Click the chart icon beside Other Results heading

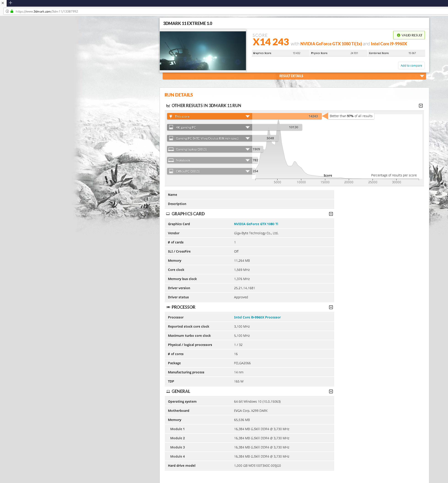(168, 105)
